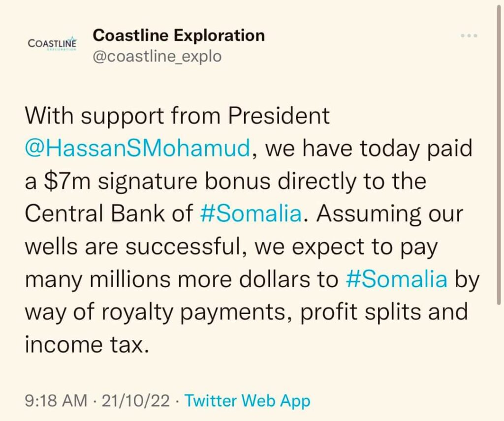Click #Somalia hashtag before the word "by"
This screenshot has width=504, height=421.
[397, 279]
